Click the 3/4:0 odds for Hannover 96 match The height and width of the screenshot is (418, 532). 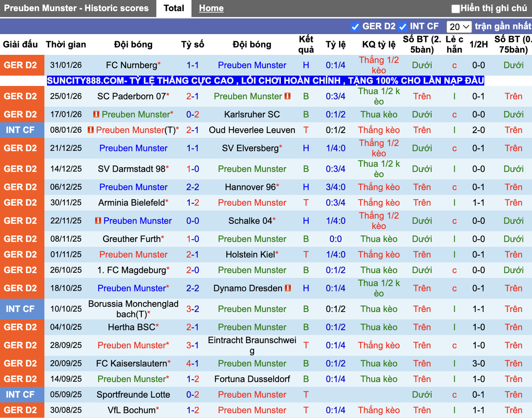pos(336,188)
